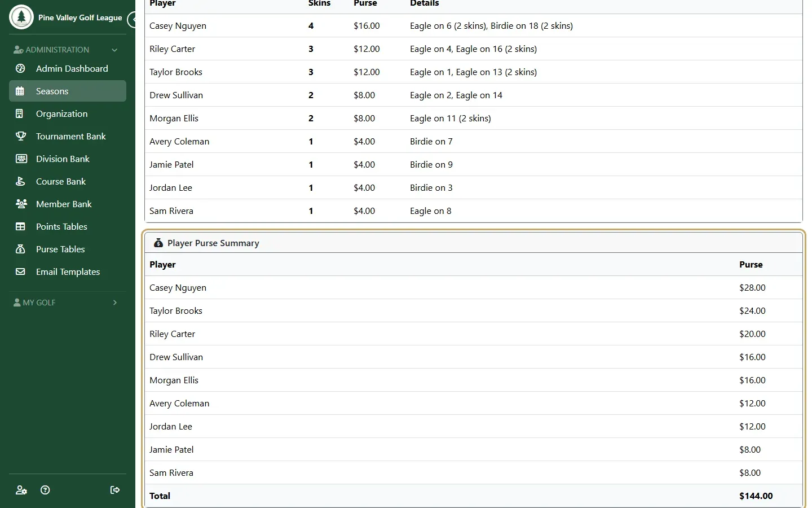Click the Admin Dashboard gauge icon
The image size is (812, 508).
point(20,68)
